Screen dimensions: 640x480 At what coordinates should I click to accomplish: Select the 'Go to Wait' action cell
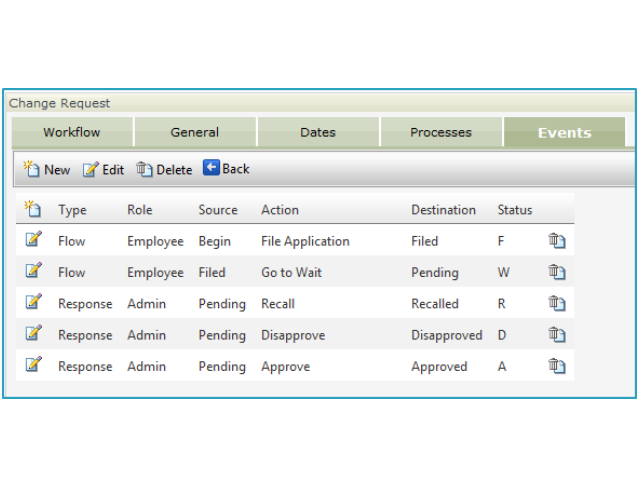click(291, 272)
